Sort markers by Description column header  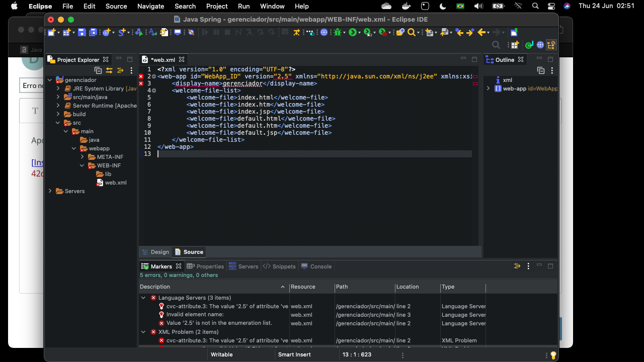click(214, 287)
